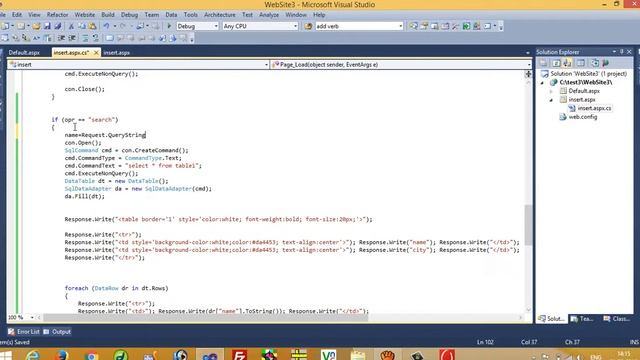Open the active documents list arrow above the editor
The height and width of the screenshot is (360, 640).
click(527, 53)
